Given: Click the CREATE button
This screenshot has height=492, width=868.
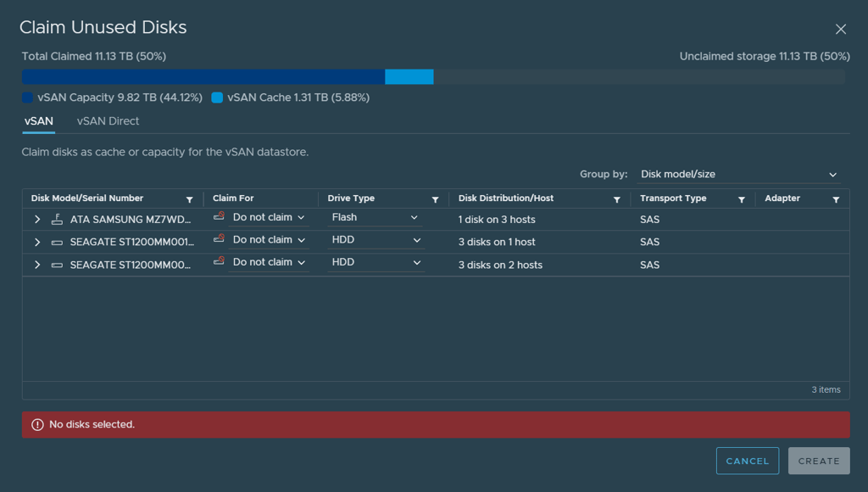Looking at the screenshot, I should tap(819, 461).
